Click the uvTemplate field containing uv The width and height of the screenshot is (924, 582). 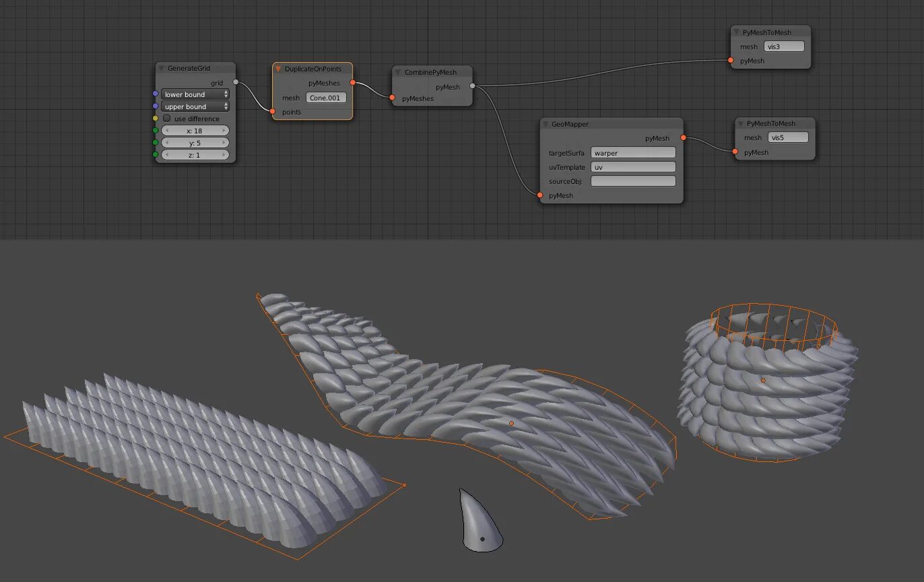pyautogui.click(x=633, y=167)
